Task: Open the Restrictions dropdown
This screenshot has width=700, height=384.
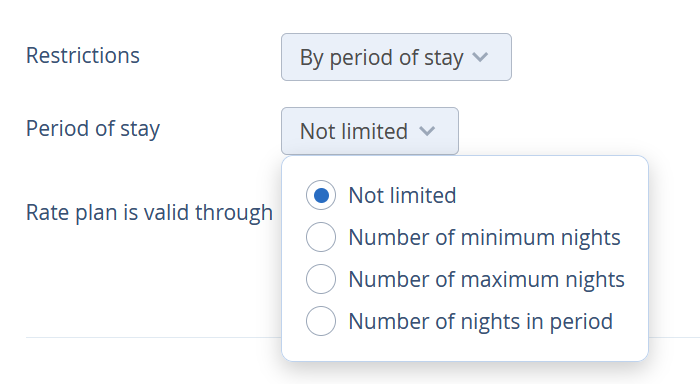Action: click(x=396, y=57)
